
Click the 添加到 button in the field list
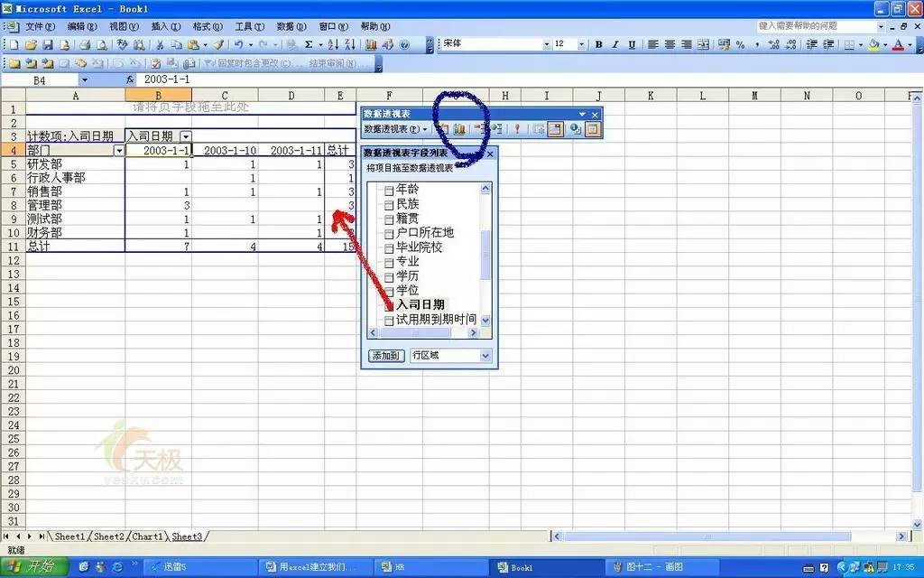(385, 355)
